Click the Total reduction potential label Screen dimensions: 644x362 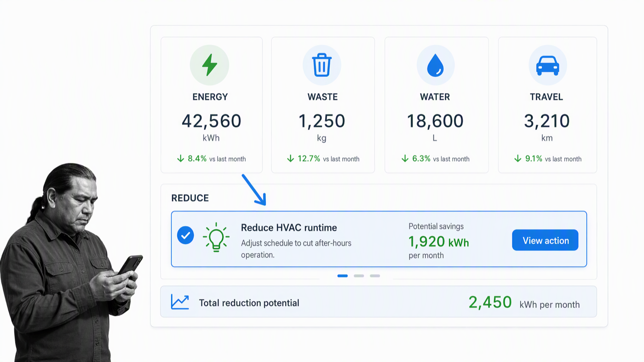pos(249,303)
